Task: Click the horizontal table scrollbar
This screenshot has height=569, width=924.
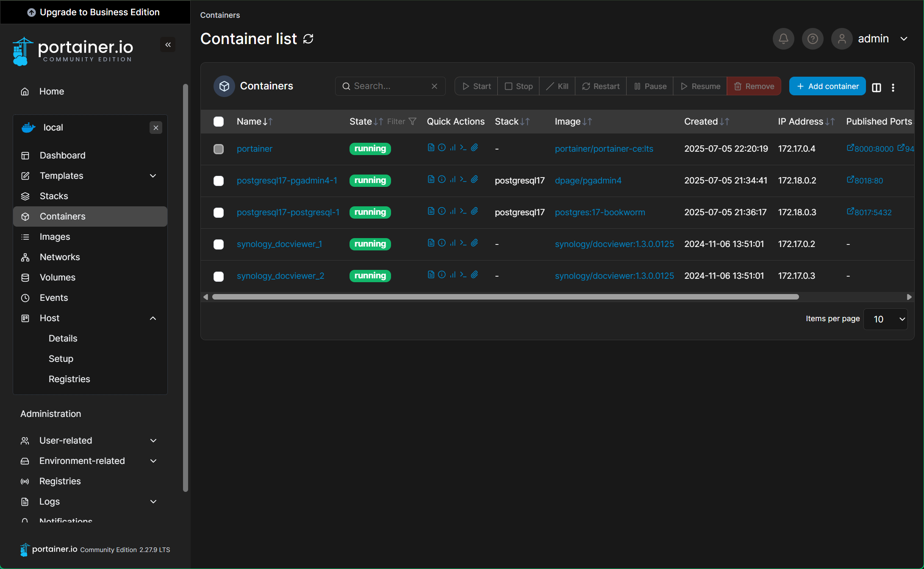Action: pyautogui.click(x=505, y=297)
